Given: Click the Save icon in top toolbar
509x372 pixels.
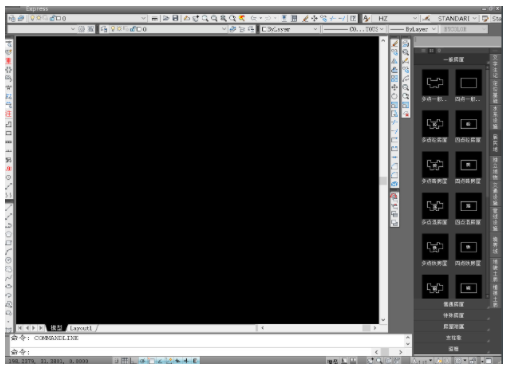Looking at the screenshot, I should click(175, 18).
